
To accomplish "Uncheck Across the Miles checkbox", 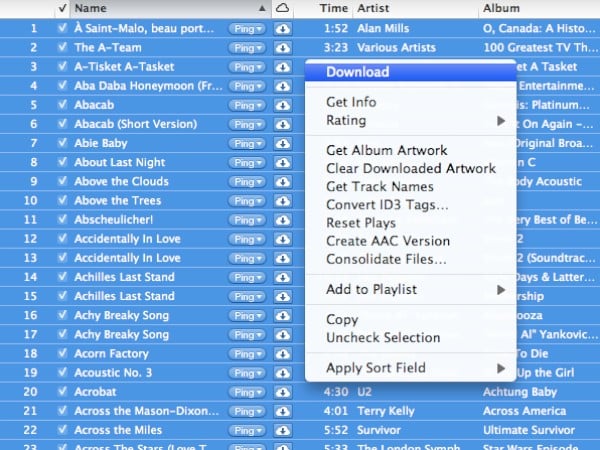I will tap(62, 430).
